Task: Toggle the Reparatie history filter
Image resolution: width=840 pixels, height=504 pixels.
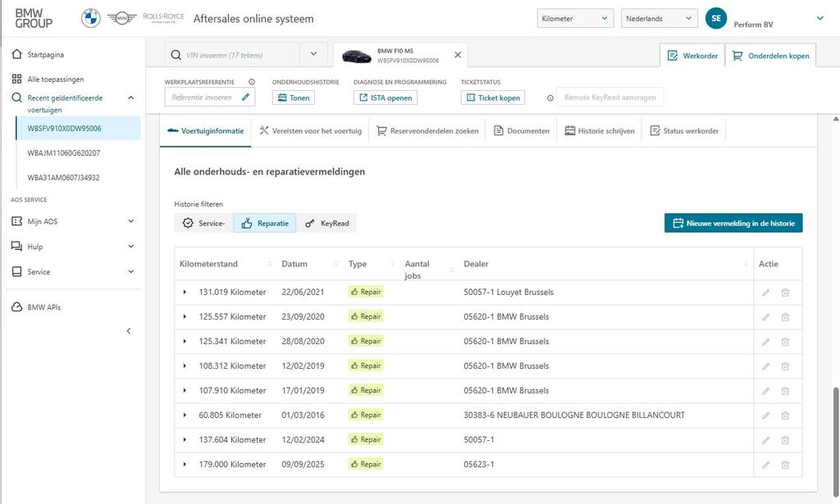Action: point(265,223)
